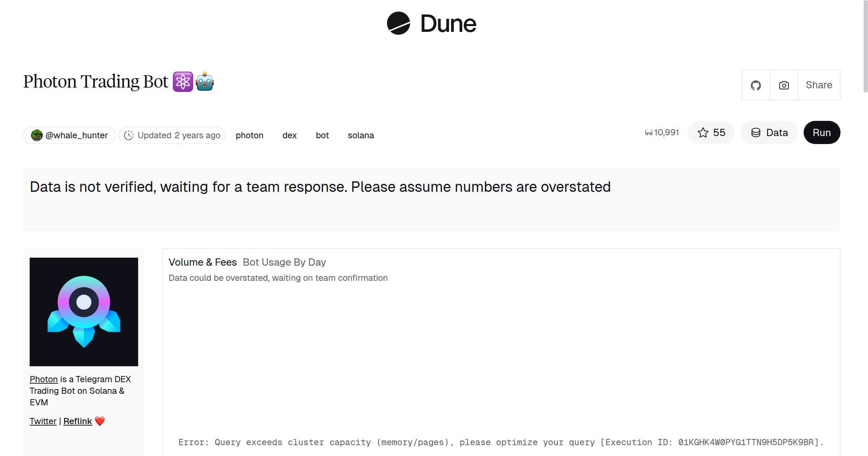Click the GitHub icon near Share
This screenshot has height=456, width=868.
[756, 85]
